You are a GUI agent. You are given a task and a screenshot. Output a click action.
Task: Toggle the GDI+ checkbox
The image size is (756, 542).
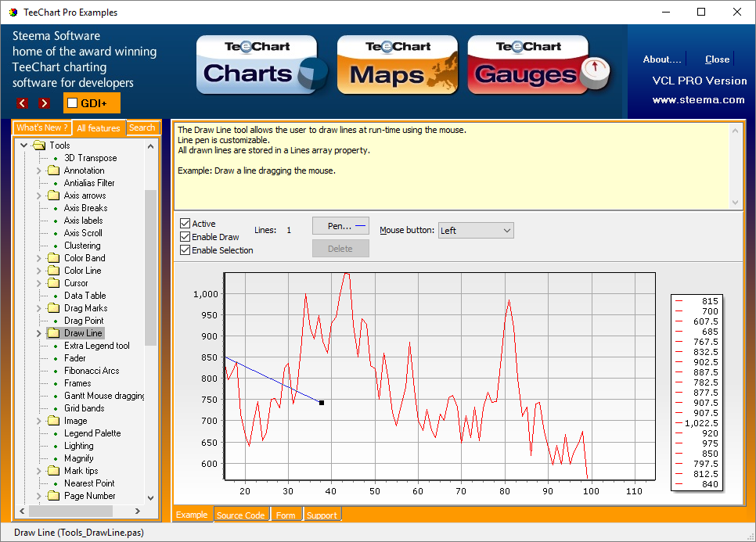pyautogui.click(x=72, y=102)
